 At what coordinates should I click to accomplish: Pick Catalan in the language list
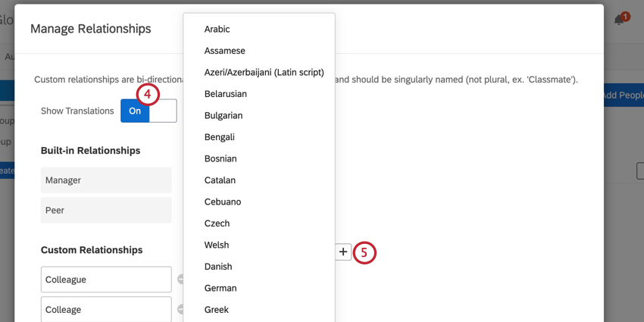(220, 180)
